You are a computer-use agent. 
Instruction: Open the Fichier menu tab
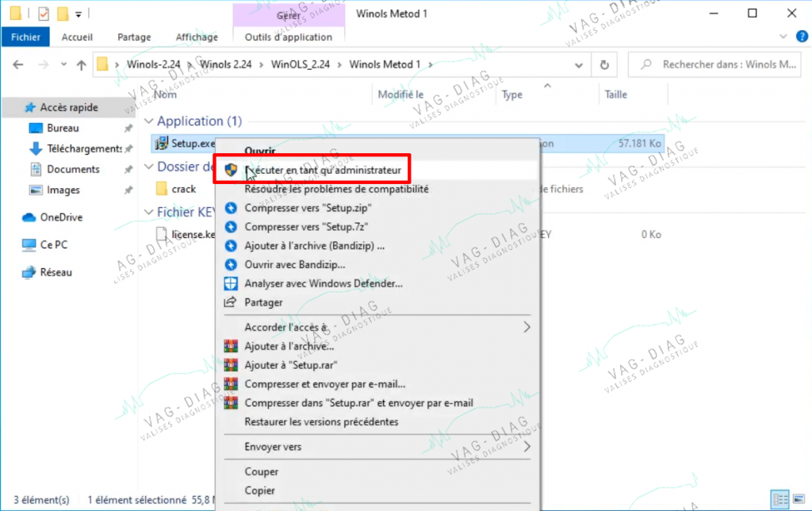25,36
